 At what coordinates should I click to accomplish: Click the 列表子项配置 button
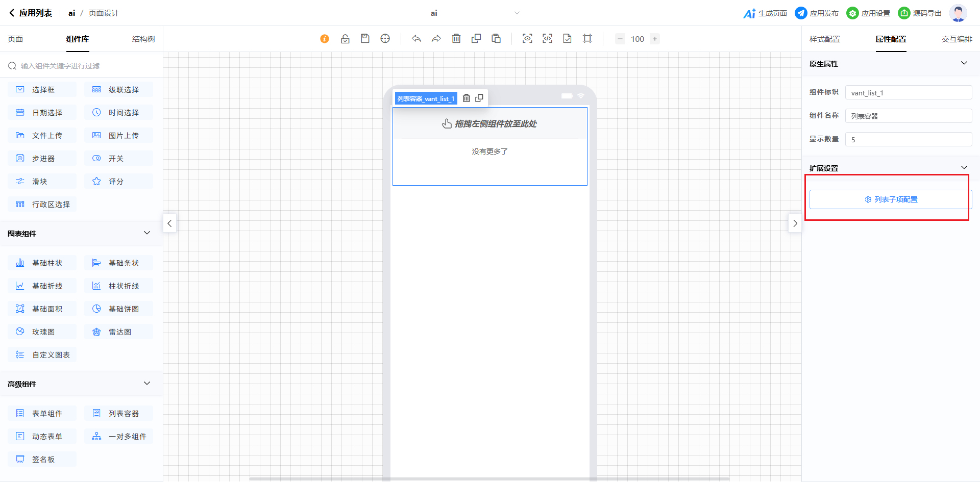[890, 199]
